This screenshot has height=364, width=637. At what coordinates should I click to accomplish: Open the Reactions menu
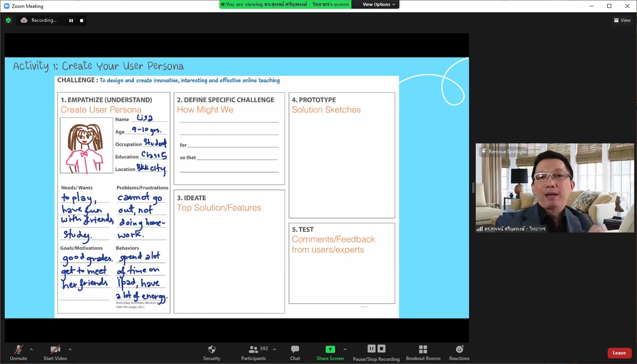459,353
